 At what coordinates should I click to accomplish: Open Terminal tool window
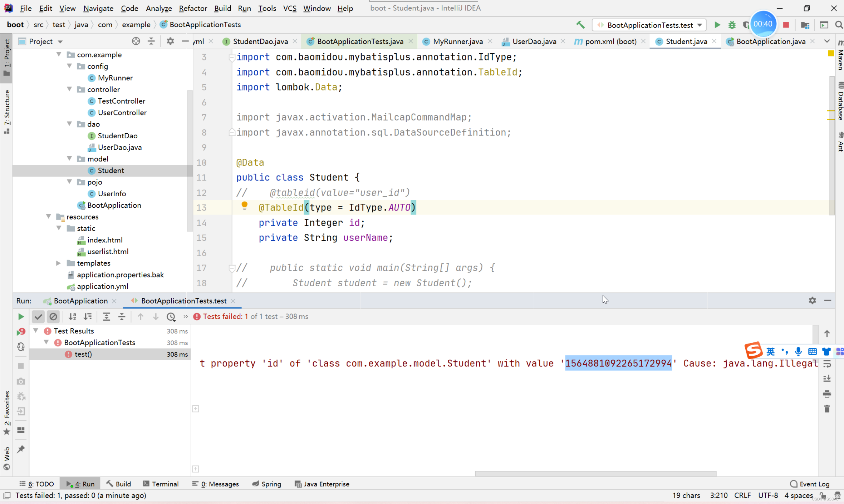pos(161,484)
